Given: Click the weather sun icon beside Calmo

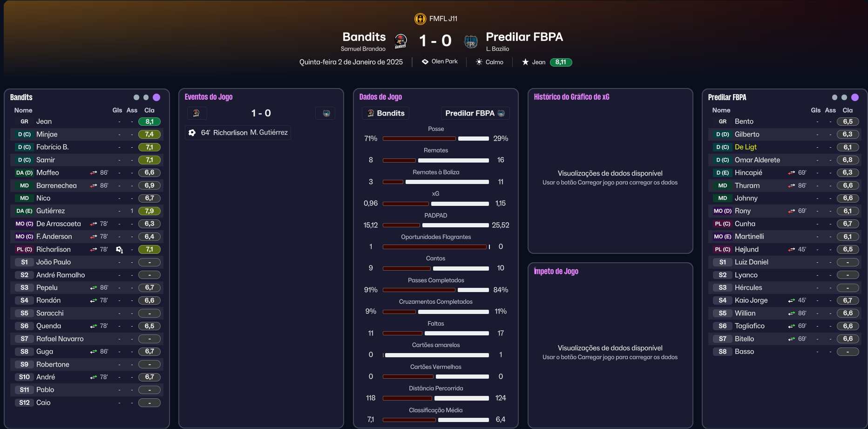Looking at the screenshot, I should click(479, 62).
